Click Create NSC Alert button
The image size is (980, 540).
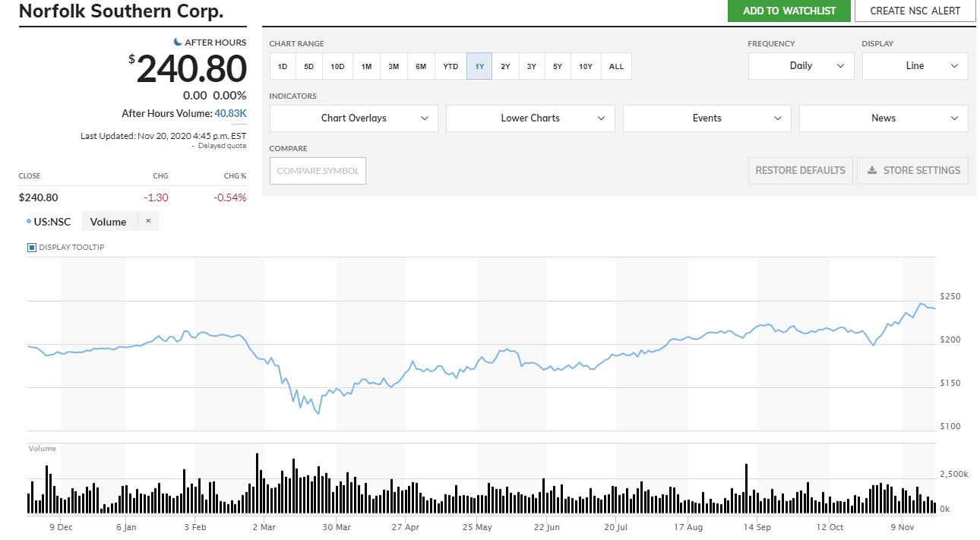pyautogui.click(x=915, y=11)
